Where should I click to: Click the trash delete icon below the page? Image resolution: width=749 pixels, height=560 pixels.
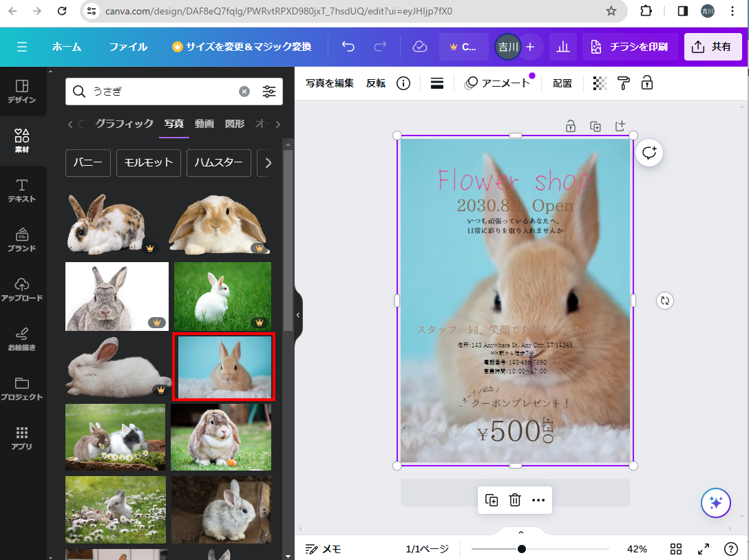(x=515, y=500)
